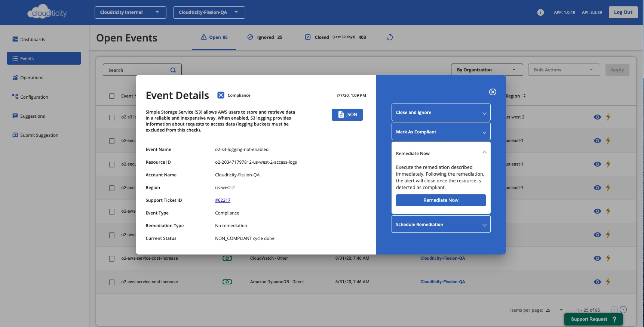Click the Log Out button

(x=623, y=12)
